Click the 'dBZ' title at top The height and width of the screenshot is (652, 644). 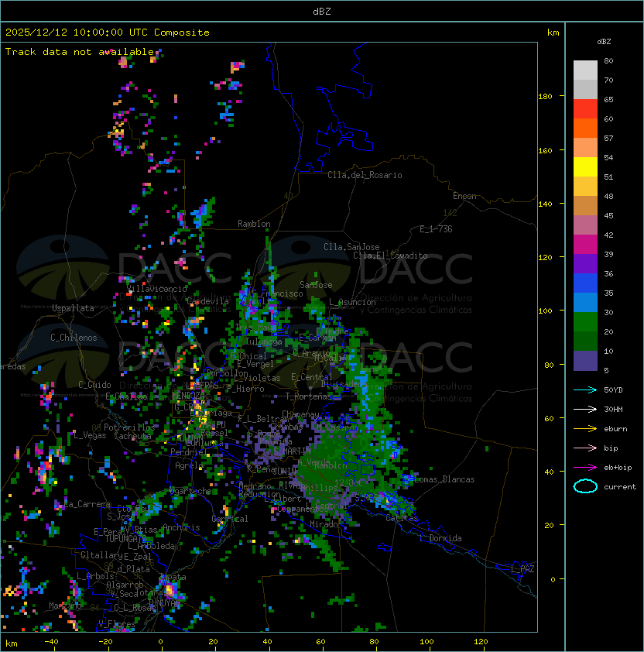coord(322,11)
